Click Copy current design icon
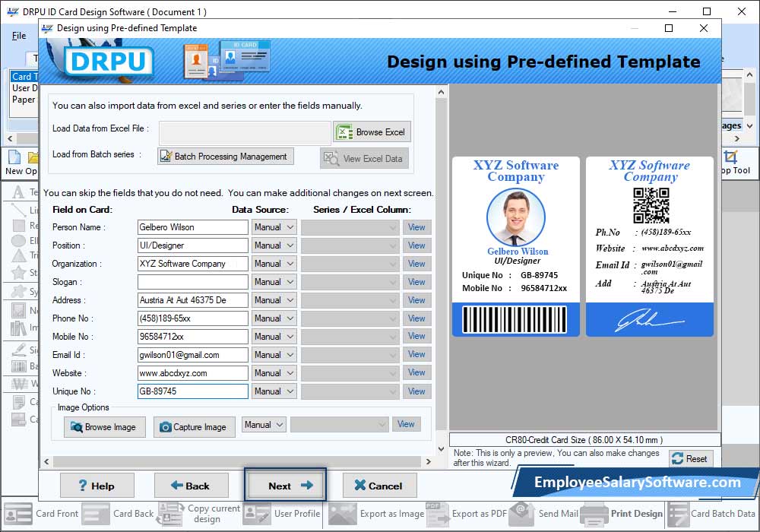 pos(170,514)
